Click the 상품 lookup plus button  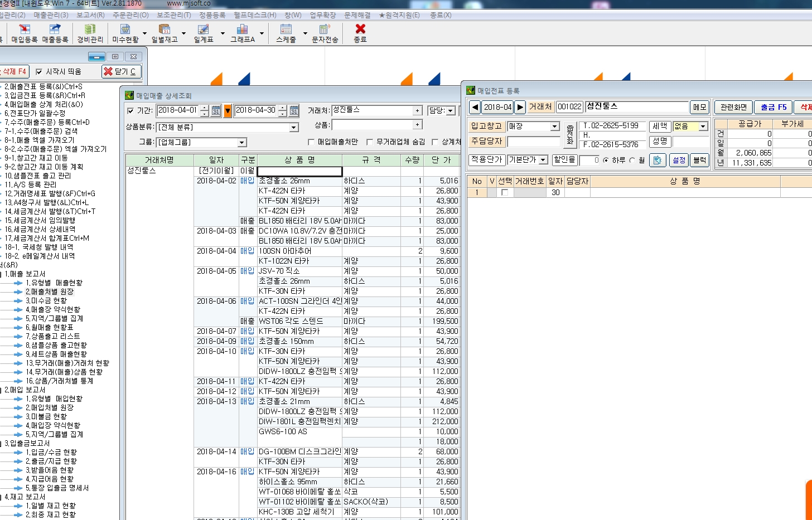(x=417, y=125)
